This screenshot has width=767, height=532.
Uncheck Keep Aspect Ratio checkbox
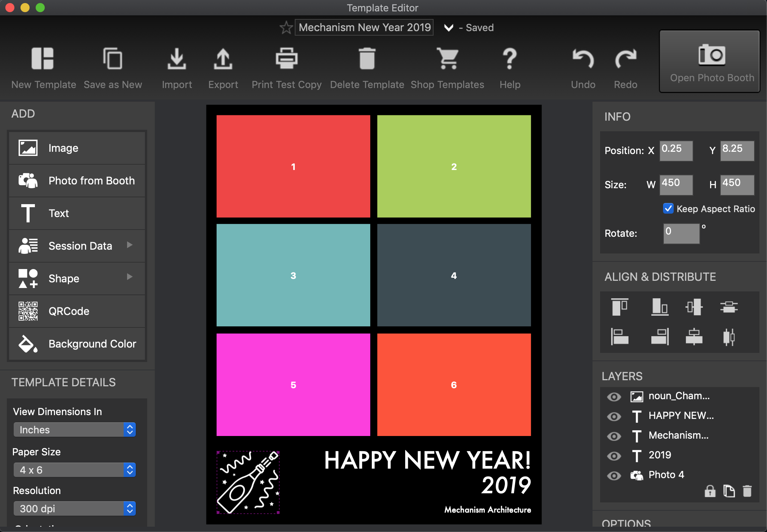(x=668, y=209)
